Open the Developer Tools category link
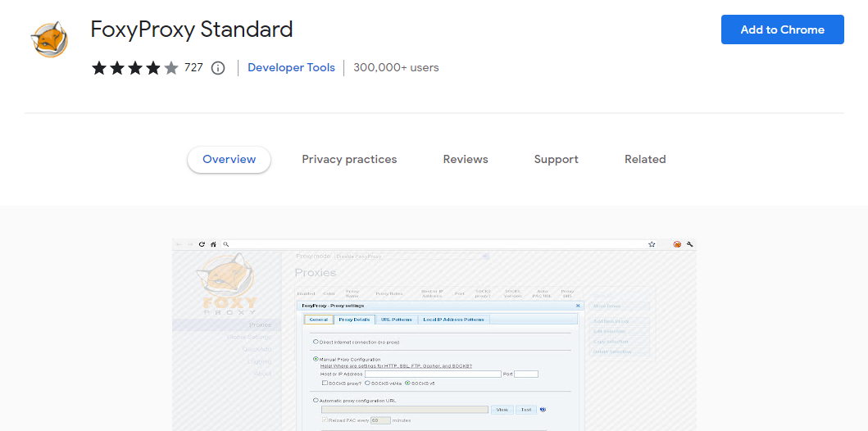Image resolution: width=868 pixels, height=431 pixels. pos(291,67)
